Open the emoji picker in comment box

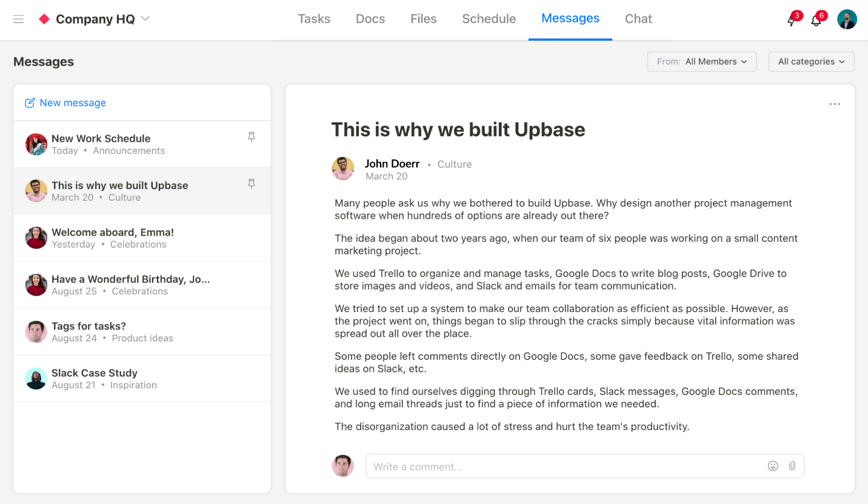pos(773,466)
